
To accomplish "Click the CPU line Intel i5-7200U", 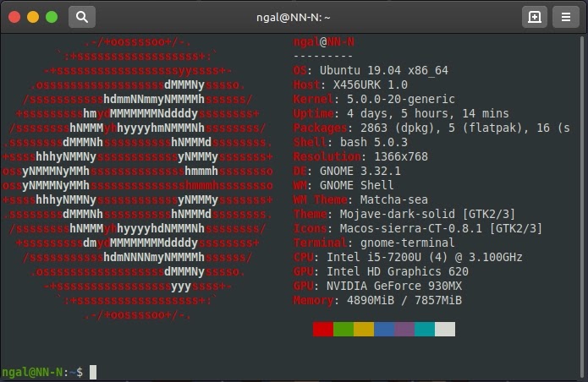I will pyautogui.click(x=407, y=257).
